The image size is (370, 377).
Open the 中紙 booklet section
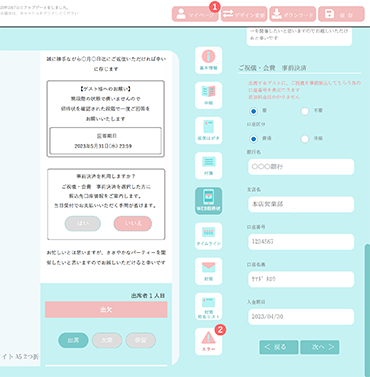[209, 95]
